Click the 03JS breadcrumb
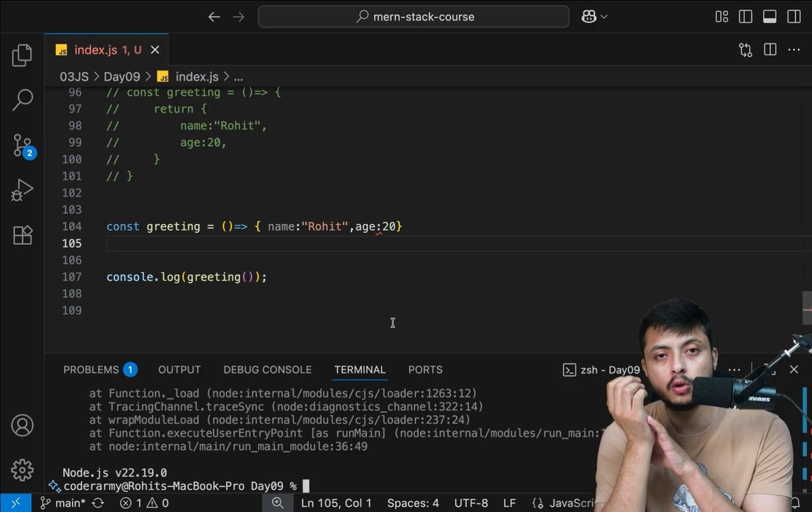Image resolution: width=812 pixels, height=512 pixels. [x=74, y=77]
